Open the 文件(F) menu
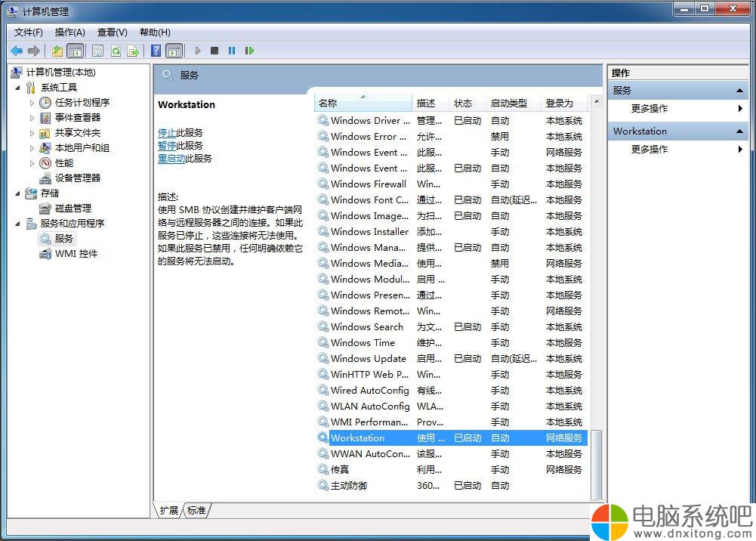The width and height of the screenshot is (756, 541). tap(29, 32)
